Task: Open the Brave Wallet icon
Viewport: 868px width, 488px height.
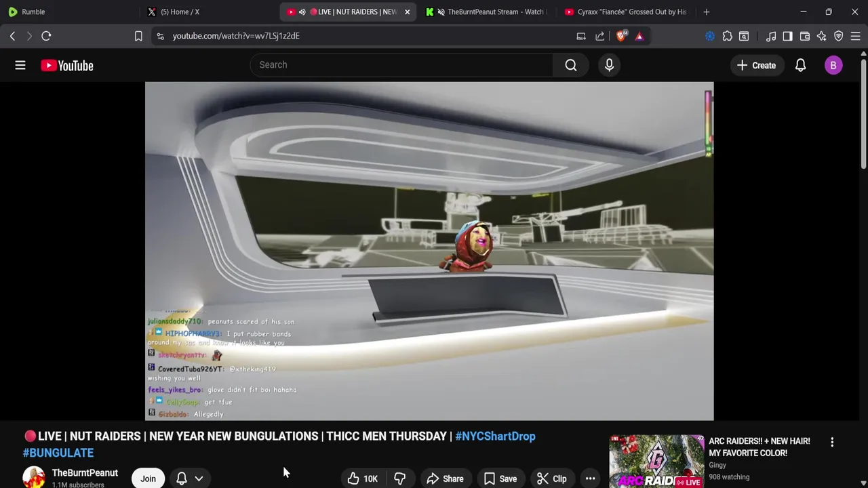Action: pyautogui.click(x=805, y=36)
